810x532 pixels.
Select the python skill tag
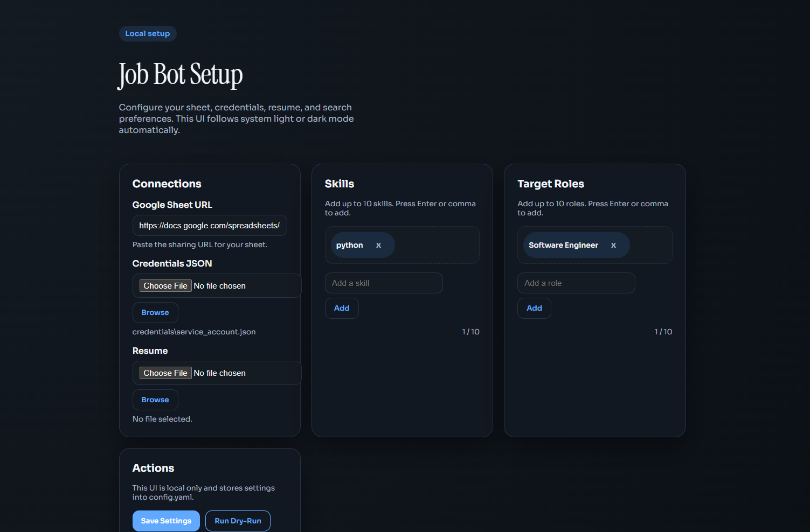pos(350,246)
